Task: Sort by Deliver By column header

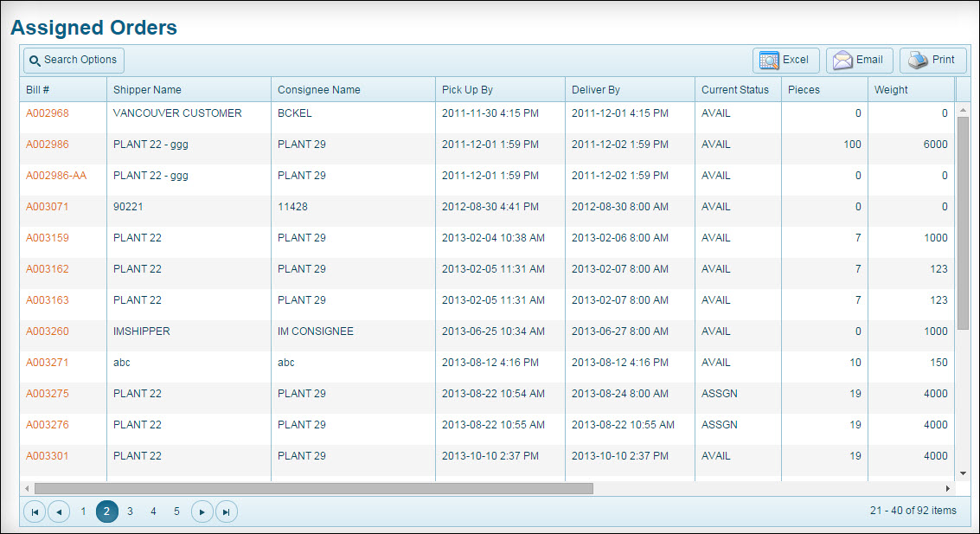Action: (630, 89)
